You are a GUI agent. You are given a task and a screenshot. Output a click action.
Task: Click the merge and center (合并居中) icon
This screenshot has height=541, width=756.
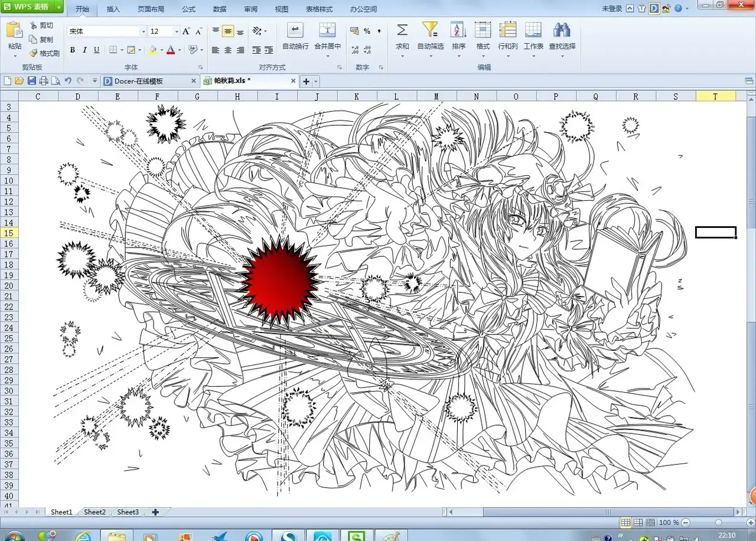click(x=327, y=30)
